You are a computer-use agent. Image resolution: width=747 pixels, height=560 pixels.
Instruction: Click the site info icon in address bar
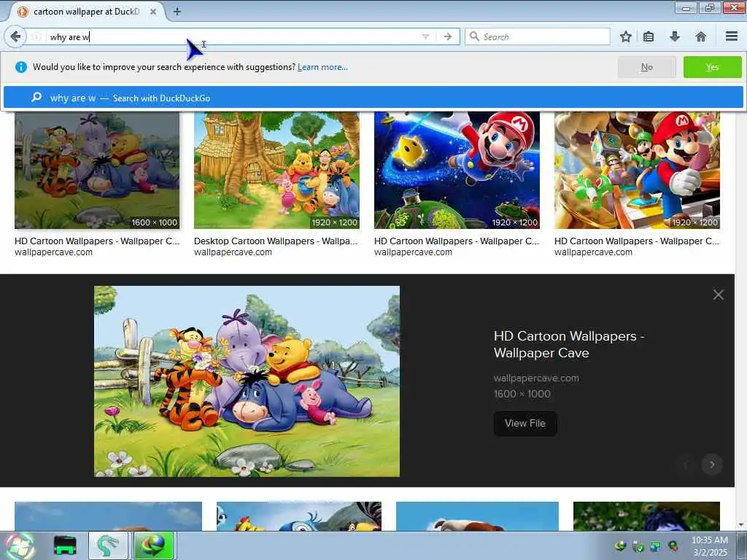[x=36, y=36]
